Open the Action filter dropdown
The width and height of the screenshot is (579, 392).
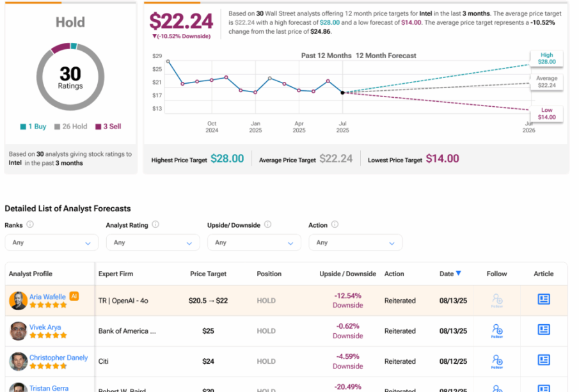[x=355, y=242]
